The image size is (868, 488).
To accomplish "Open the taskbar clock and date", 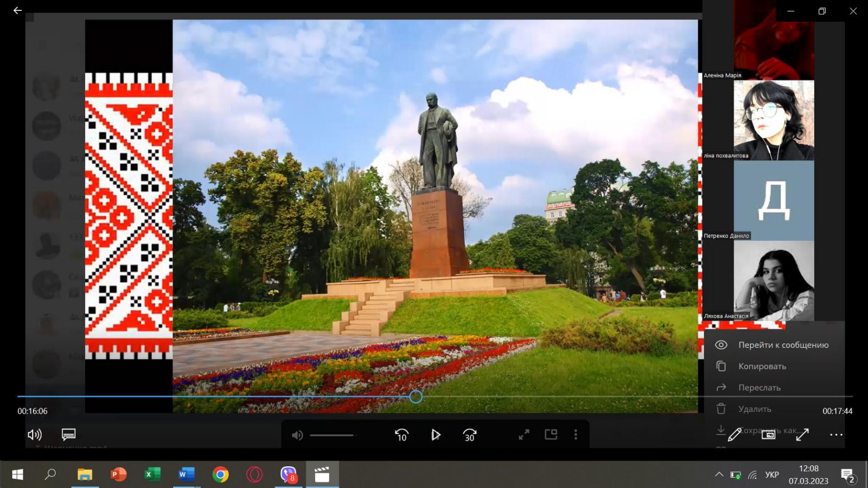I will (808, 475).
